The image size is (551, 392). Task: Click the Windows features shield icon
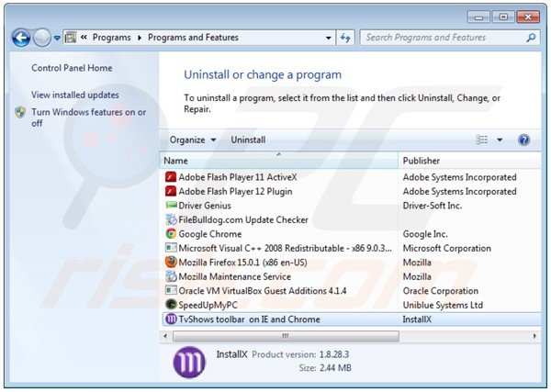[x=20, y=112]
